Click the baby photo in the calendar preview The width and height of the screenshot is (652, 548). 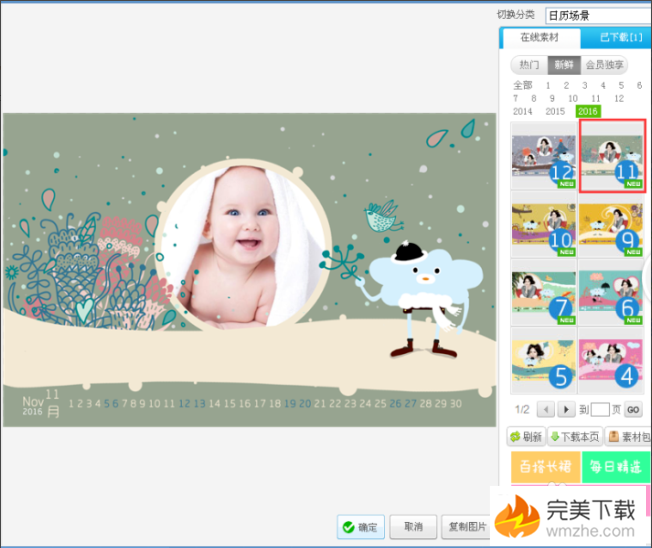click(x=243, y=245)
